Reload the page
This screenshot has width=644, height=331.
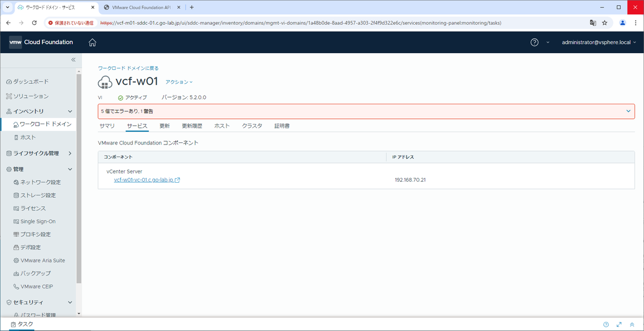34,23
